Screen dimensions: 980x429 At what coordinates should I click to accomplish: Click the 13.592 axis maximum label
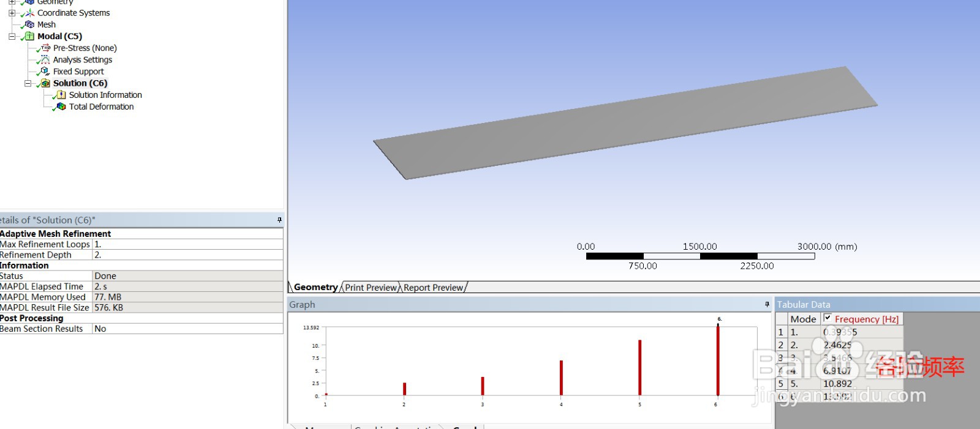(x=311, y=327)
